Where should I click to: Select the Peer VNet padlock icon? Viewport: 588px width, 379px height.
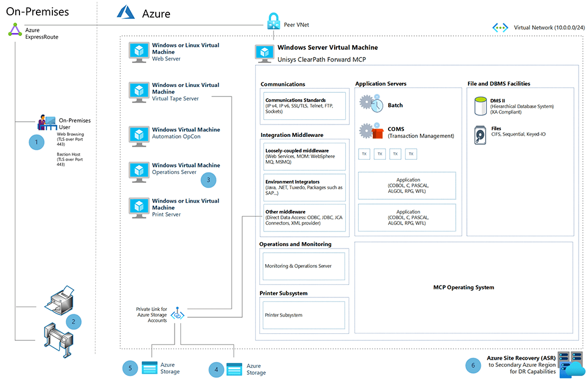coord(273,21)
